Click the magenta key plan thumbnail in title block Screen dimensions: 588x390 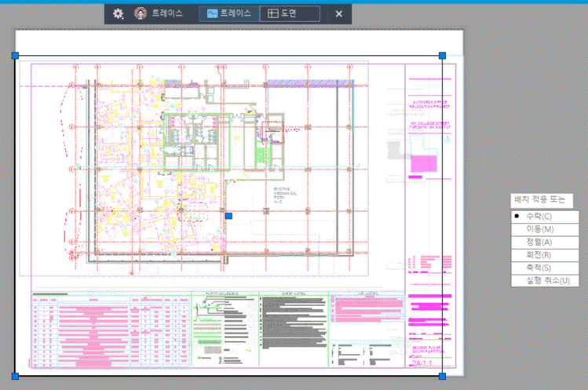tap(424, 164)
